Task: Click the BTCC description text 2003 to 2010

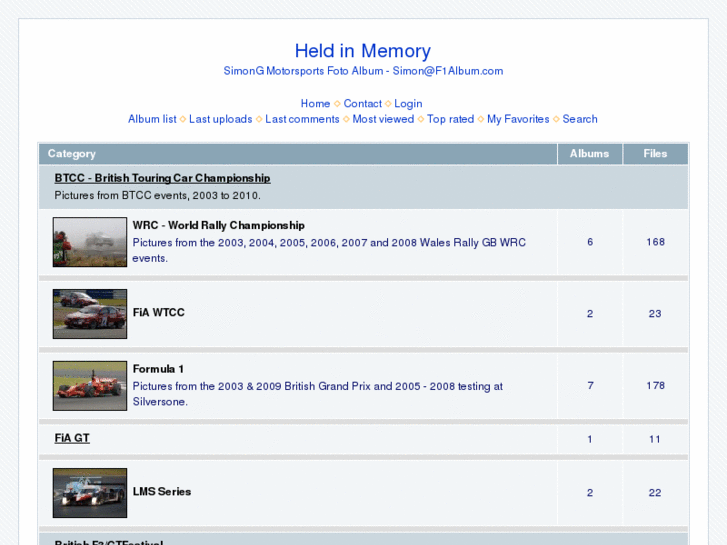Action: coord(158,196)
